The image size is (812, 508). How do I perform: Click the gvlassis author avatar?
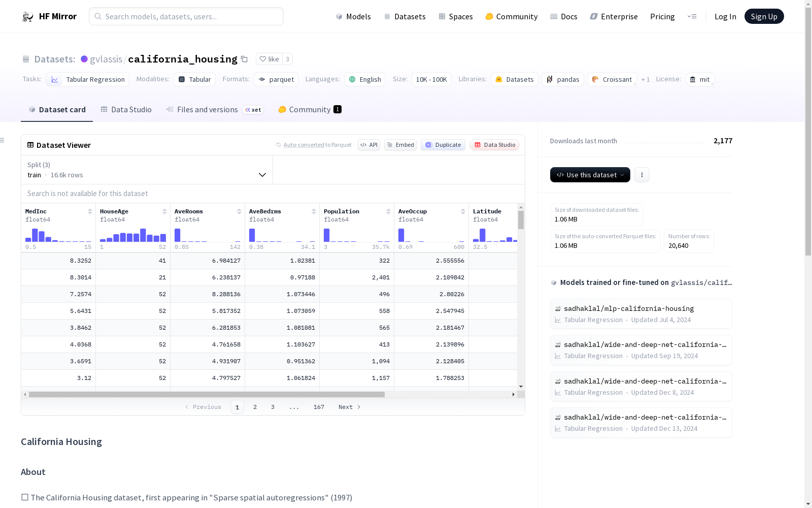click(84, 59)
